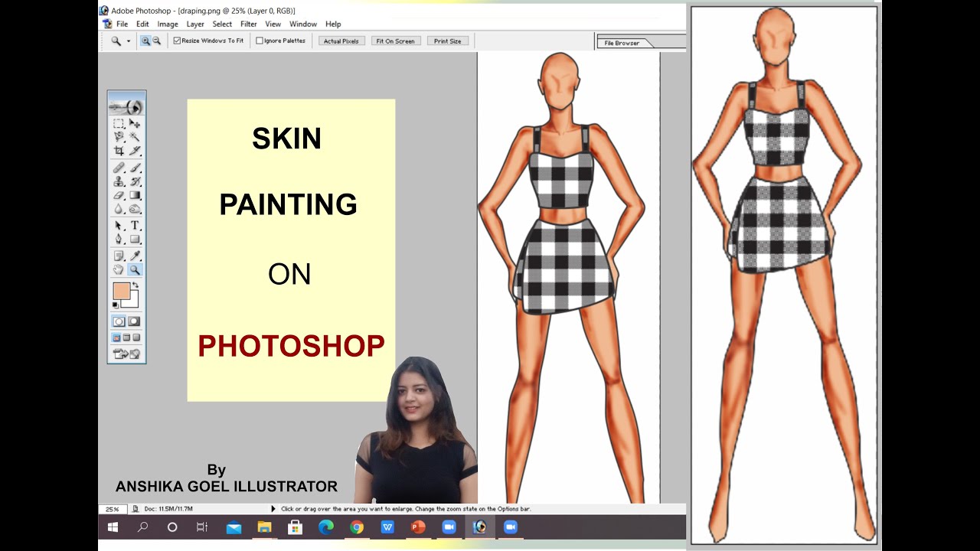Open the Image menu

click(168, 24)
